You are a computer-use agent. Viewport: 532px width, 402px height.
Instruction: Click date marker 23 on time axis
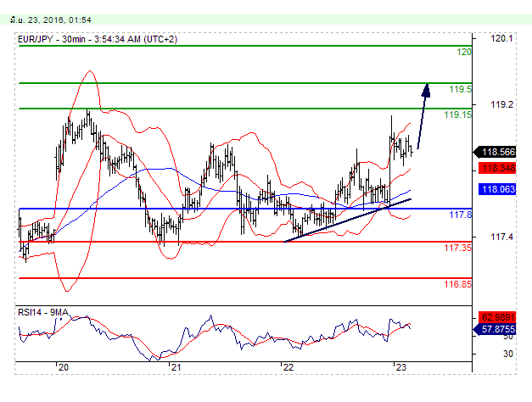coord(400,368)
